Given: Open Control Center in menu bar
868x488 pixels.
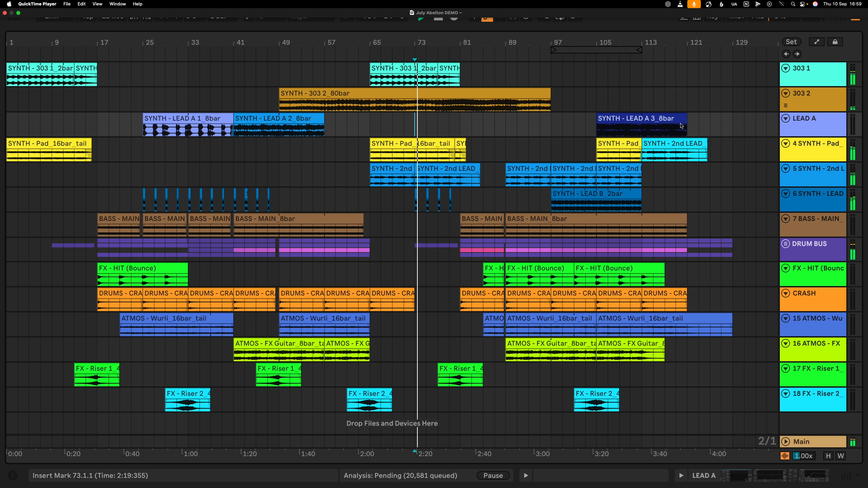Looking at the screenshot, I should point(803,4).
